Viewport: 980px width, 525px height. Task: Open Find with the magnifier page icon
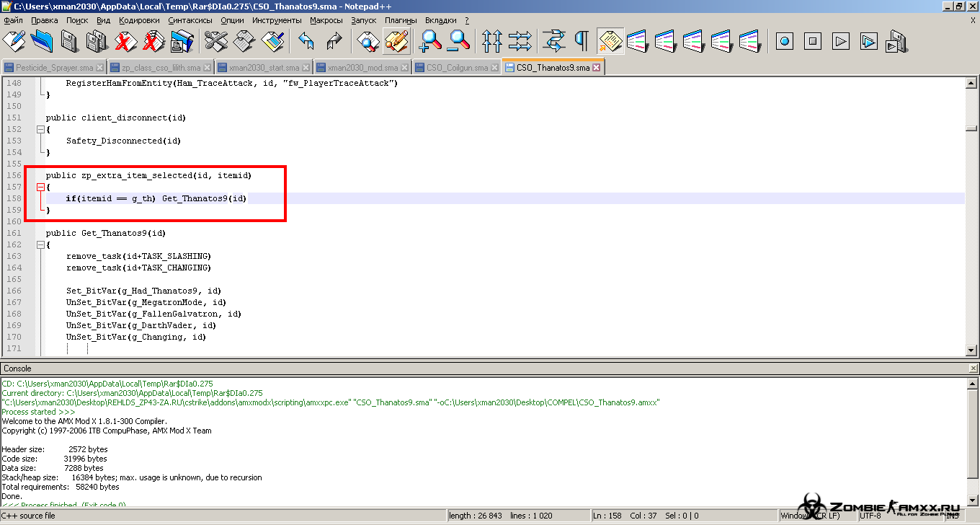[x=368, y=40]
